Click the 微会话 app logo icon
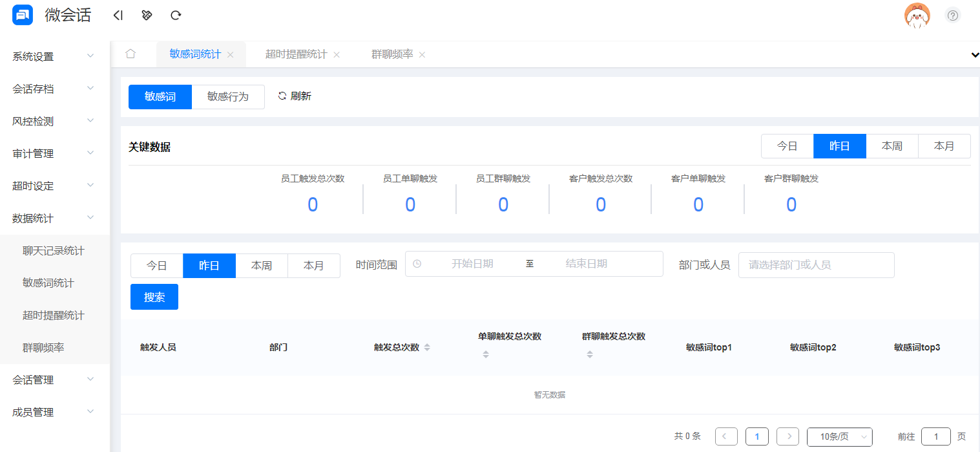Screen dimensions: 980x452 point(22,14)
